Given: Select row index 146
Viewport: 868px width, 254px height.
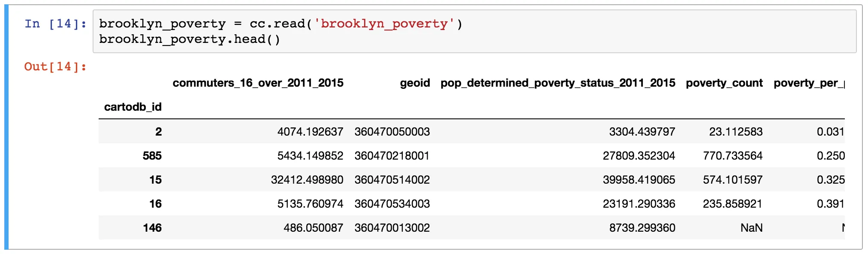Looking at the screenshot, I should [x=152, y=228].
